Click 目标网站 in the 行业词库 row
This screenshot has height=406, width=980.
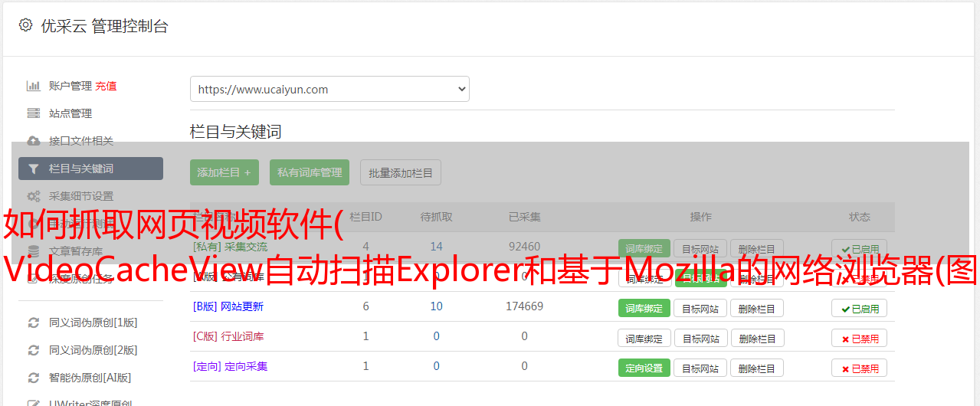tap(700, 338)
